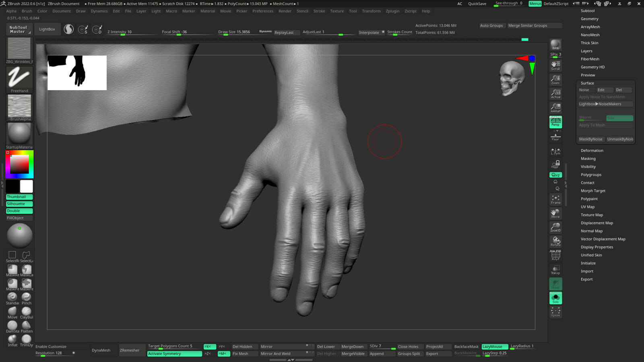Open the Stroke menu

[319, 11]
